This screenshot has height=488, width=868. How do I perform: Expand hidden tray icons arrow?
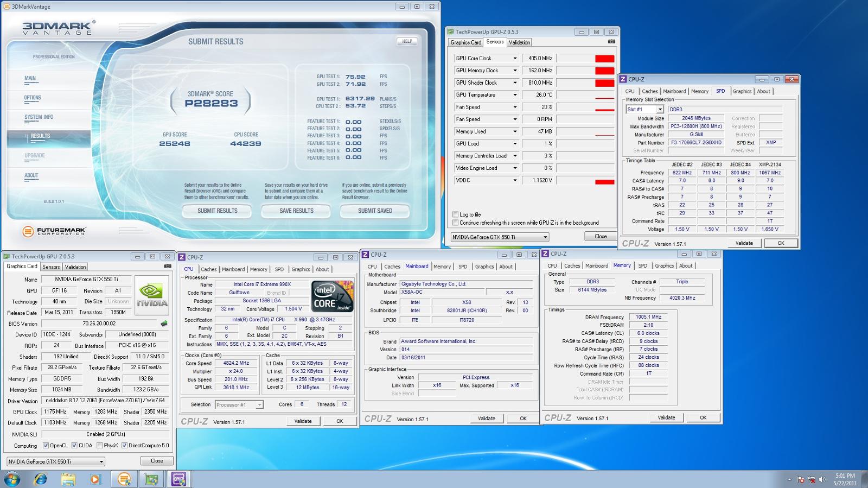point(789,479)
